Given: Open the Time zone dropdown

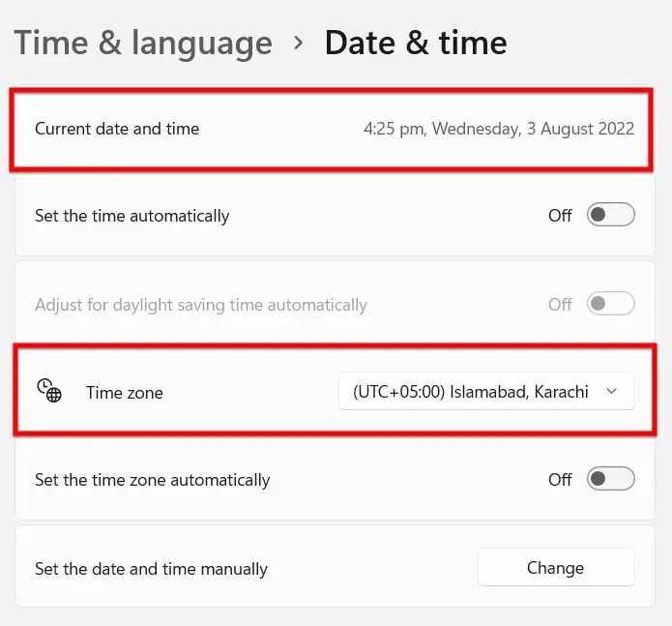Looking at the screenshot, I should coord(486,392).
